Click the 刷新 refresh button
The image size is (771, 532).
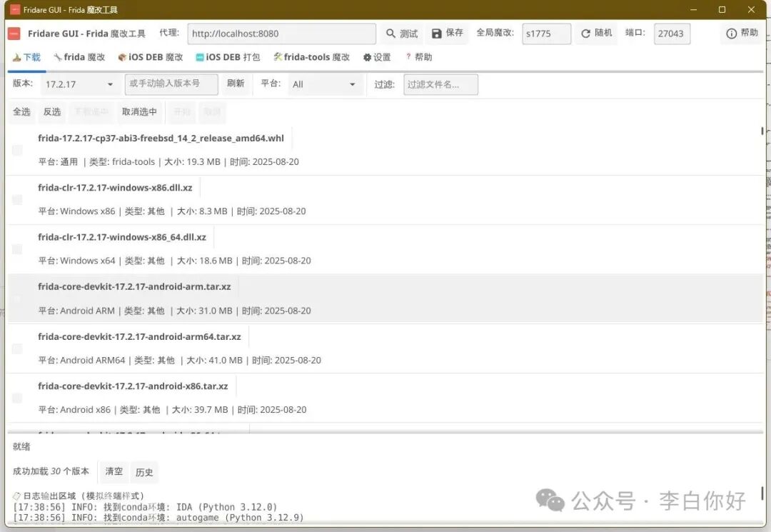coord(236,84)
